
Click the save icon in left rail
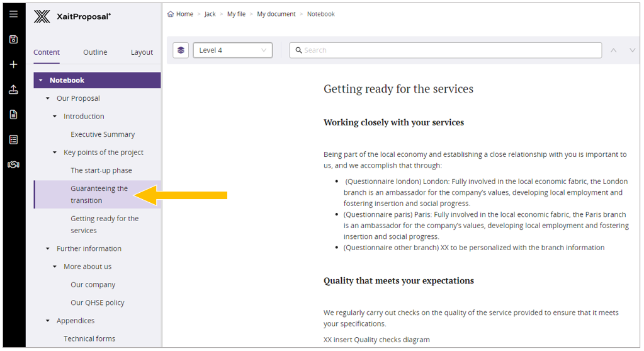tap(13, 39)
